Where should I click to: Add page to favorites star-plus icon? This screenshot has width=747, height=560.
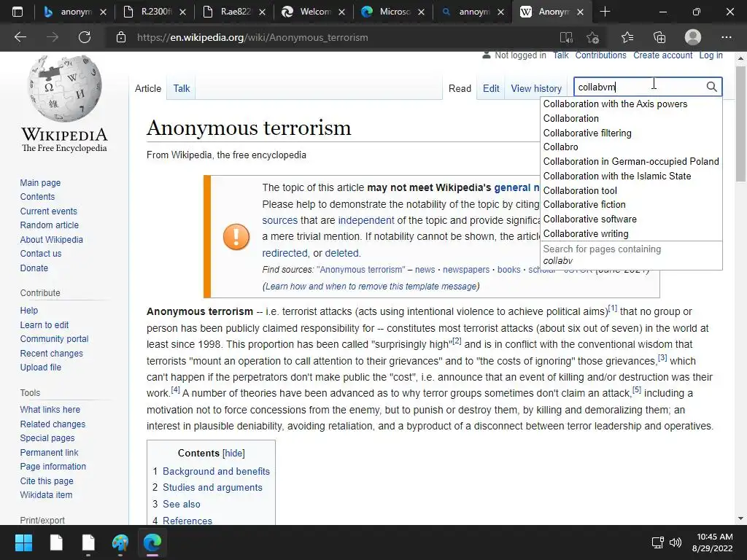click(x=592, y=37)
